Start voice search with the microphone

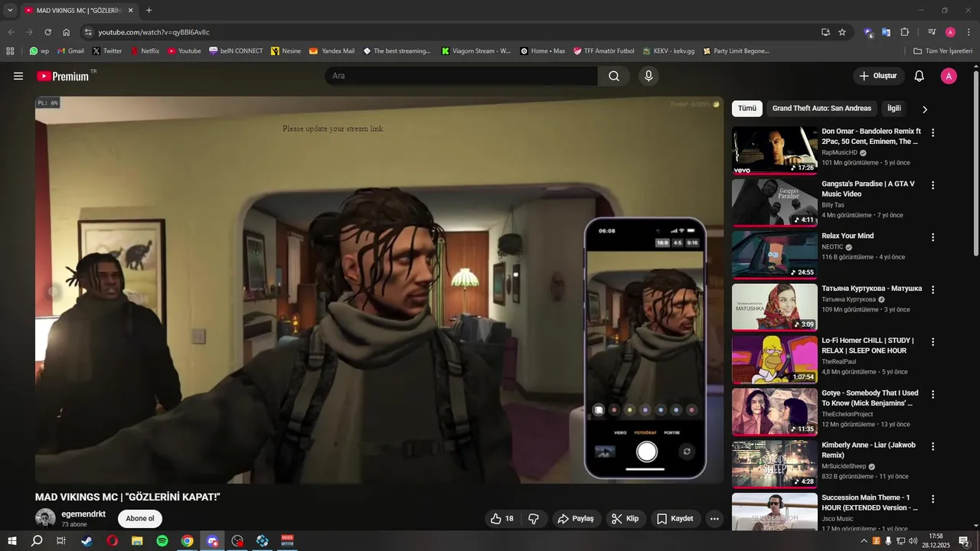click(648, 76)
